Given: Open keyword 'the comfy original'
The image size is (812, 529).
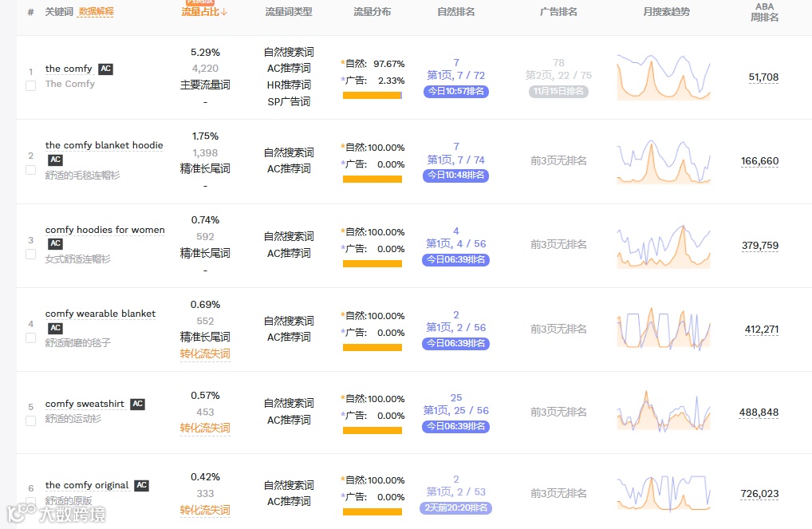Looking at the screenshot, I should coord(86,485).
